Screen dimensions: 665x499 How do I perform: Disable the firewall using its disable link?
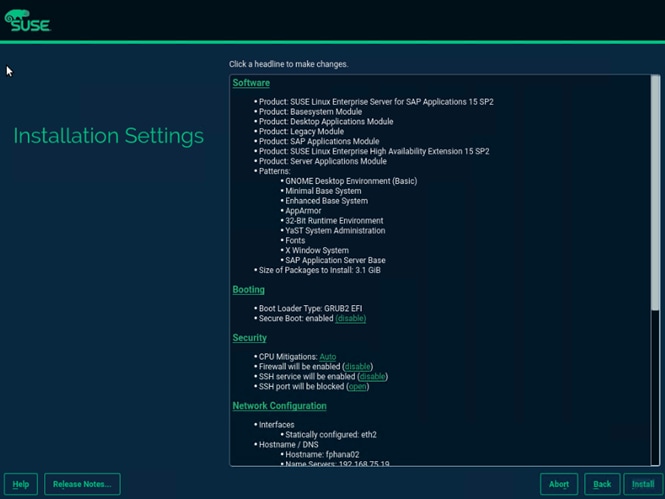[358, 367]
